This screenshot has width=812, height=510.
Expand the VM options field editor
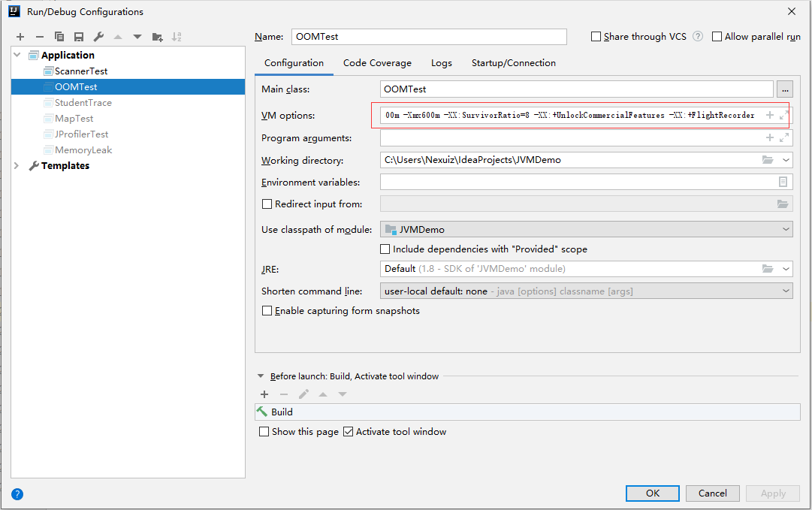pos(784,116)
